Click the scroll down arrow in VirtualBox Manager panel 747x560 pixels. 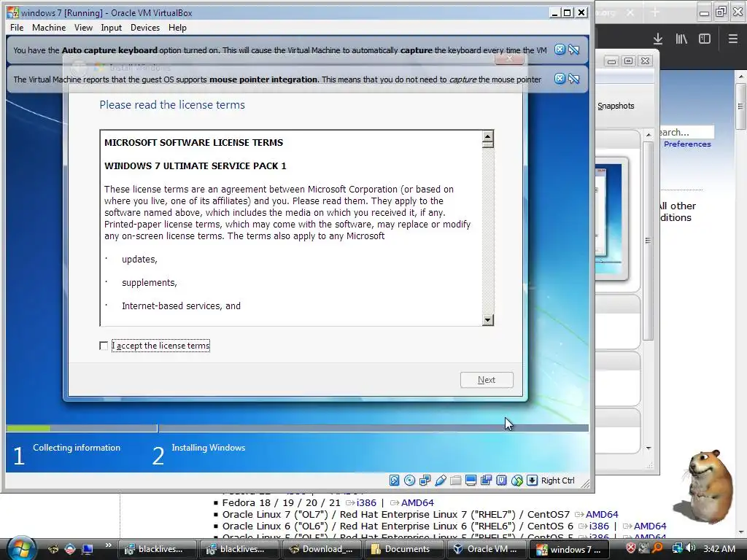click(x=648, y=448)
